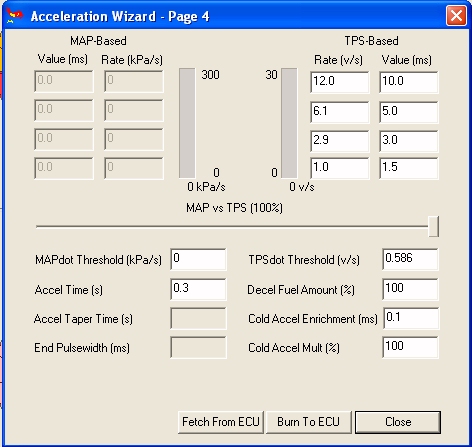Click the 'TPS-Based' heading
The width and height of the screenshot is (472, 447).
click(x=371, y=41)
